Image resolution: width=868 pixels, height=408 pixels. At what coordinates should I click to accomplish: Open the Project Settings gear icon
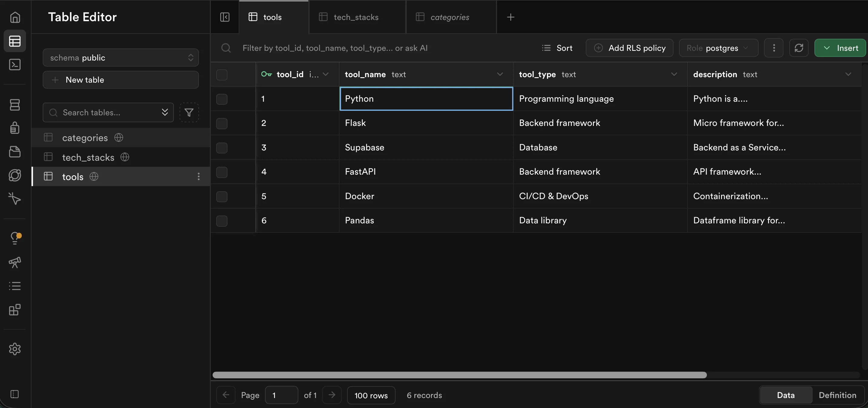[15, 349]
